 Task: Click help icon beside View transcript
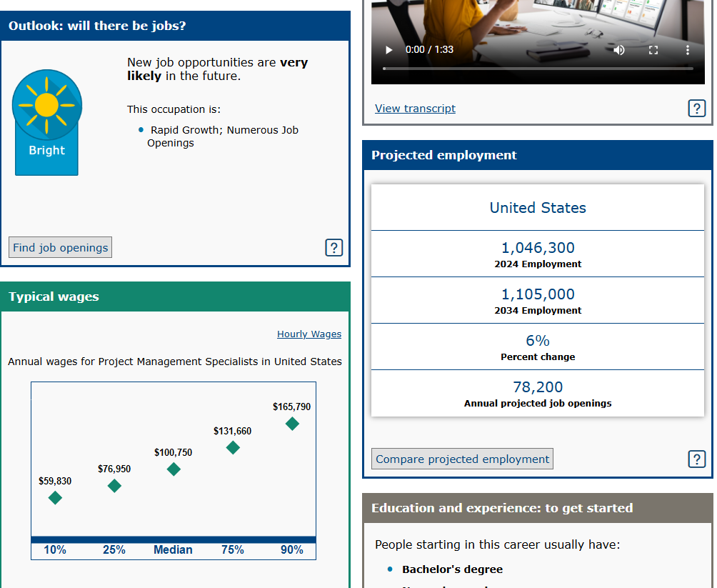click(x=696, y=109)
